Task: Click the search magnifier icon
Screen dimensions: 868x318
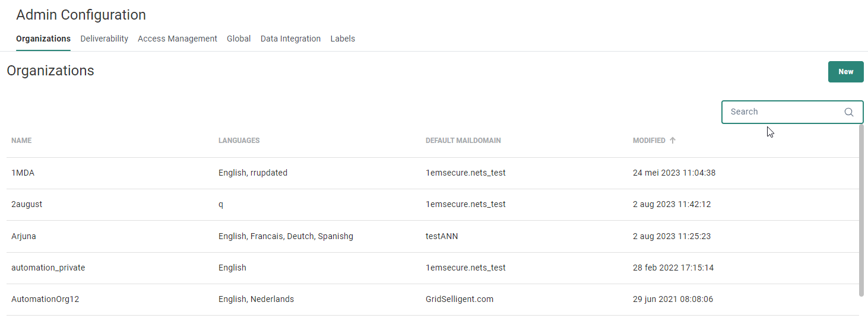Action: pyautogui.click(x=849, y=112)
